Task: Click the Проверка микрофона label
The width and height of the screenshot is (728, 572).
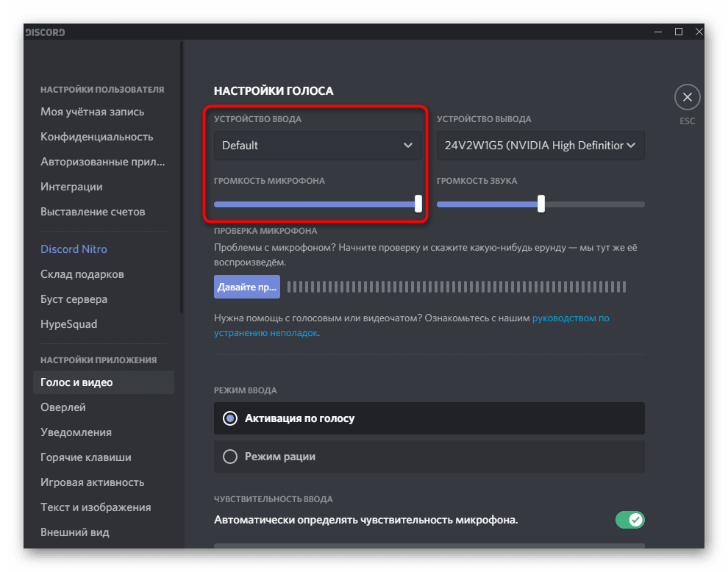Action: [265, 231]
